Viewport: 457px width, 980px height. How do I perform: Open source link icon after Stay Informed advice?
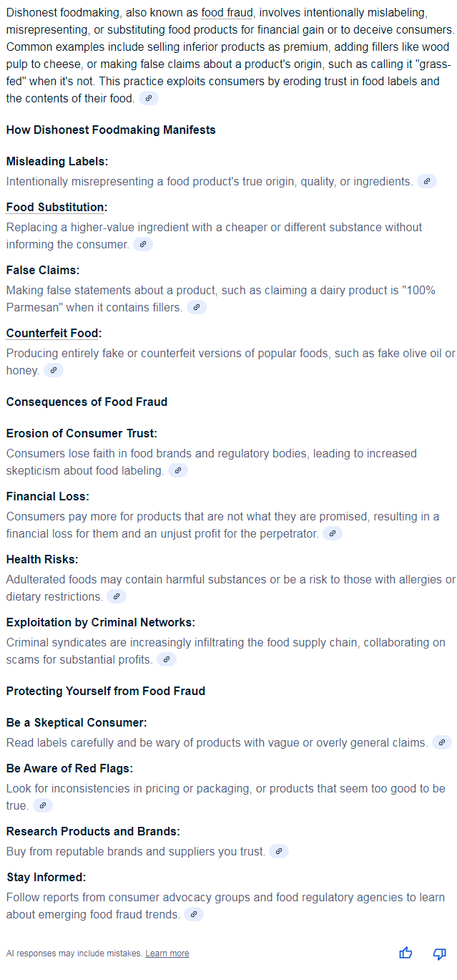point(194,915)
